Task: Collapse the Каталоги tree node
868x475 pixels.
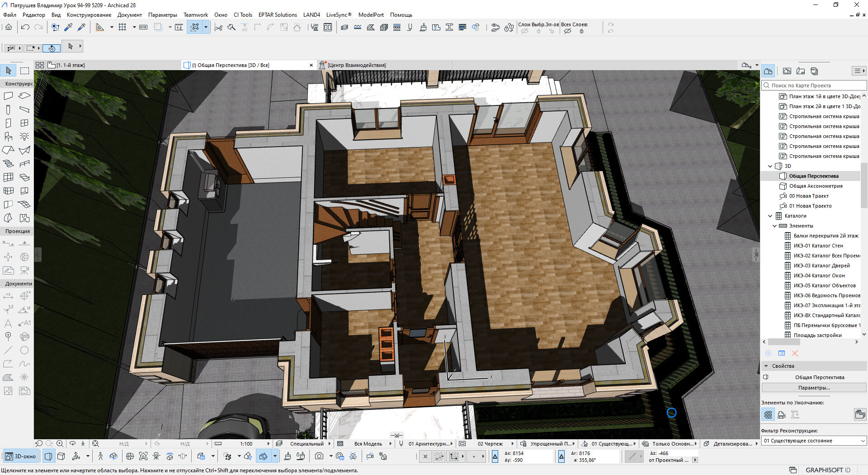Action: [770, 216]
